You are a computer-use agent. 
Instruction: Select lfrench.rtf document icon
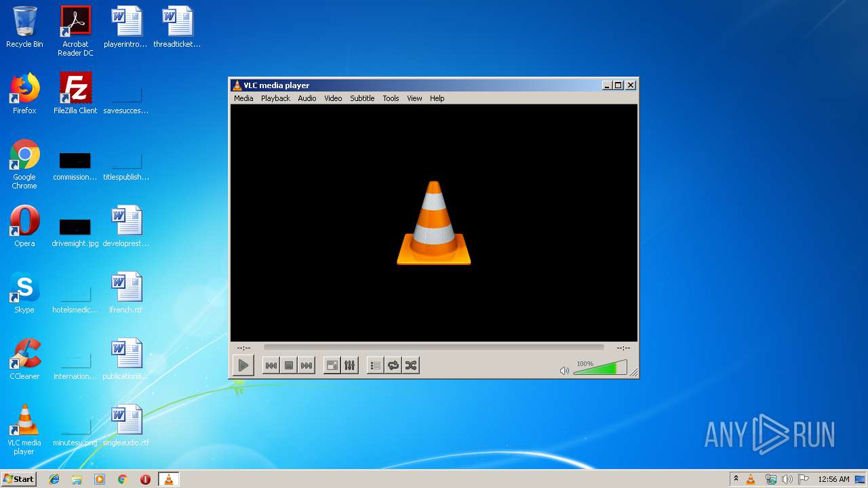pyautogui.click(x=126, y=293)
